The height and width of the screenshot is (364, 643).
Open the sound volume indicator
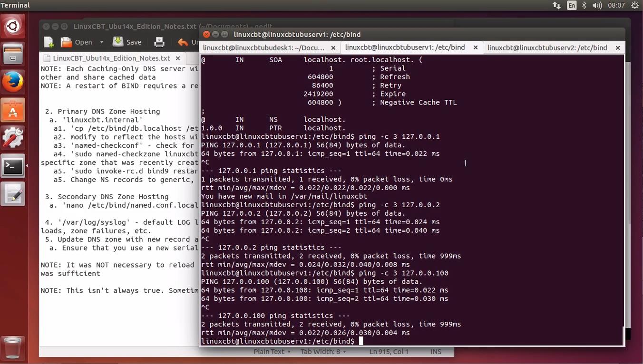(x=597, y=5)
